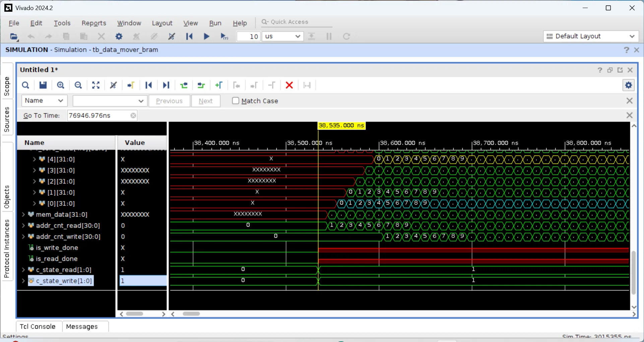Open the Name search-type dropdown
This screenshot has height=342, width=644.
pos(45,101)
